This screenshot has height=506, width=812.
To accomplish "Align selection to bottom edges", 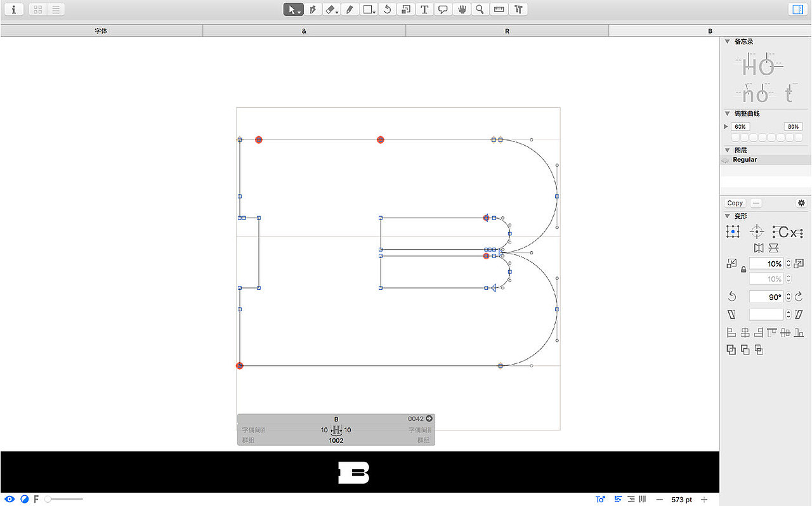I will (799, 332).
